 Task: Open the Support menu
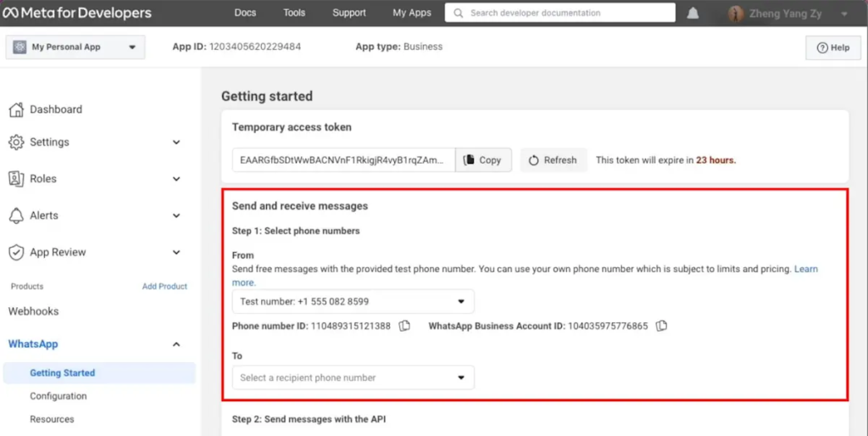(349, 13)
